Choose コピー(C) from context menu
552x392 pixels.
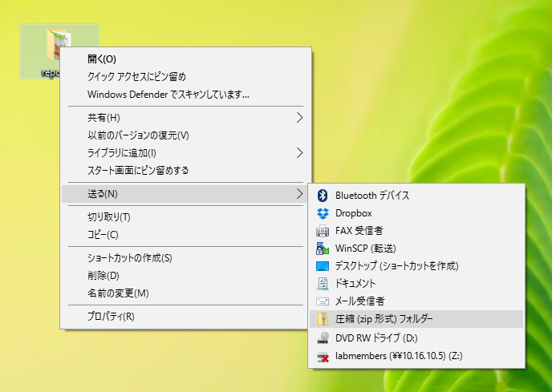pos(103,234)
